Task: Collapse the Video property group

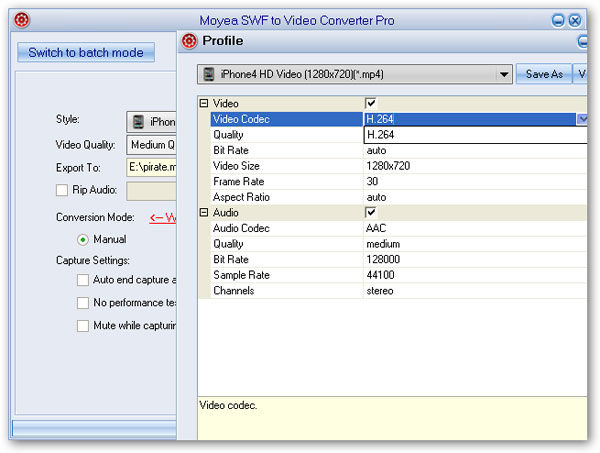Action: pyautogui.click(x=204, y=103)
